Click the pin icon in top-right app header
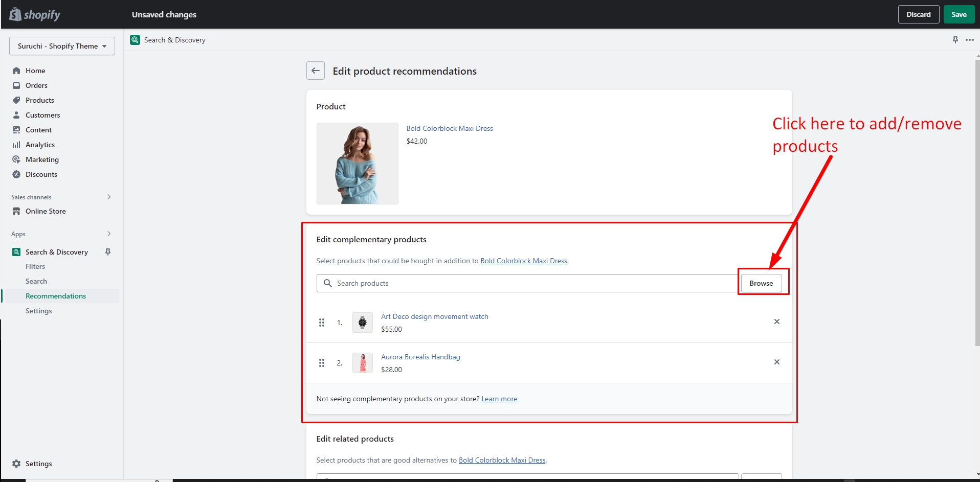Image resolution: width=980 pixels, height=482 pixels. (955, 40)
